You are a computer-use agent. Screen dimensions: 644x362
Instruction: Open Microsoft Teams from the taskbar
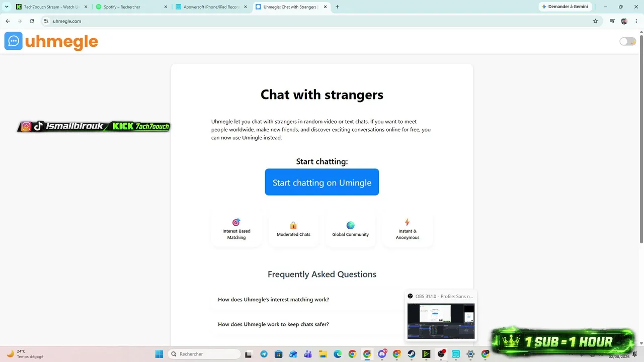tap(308, 354)
